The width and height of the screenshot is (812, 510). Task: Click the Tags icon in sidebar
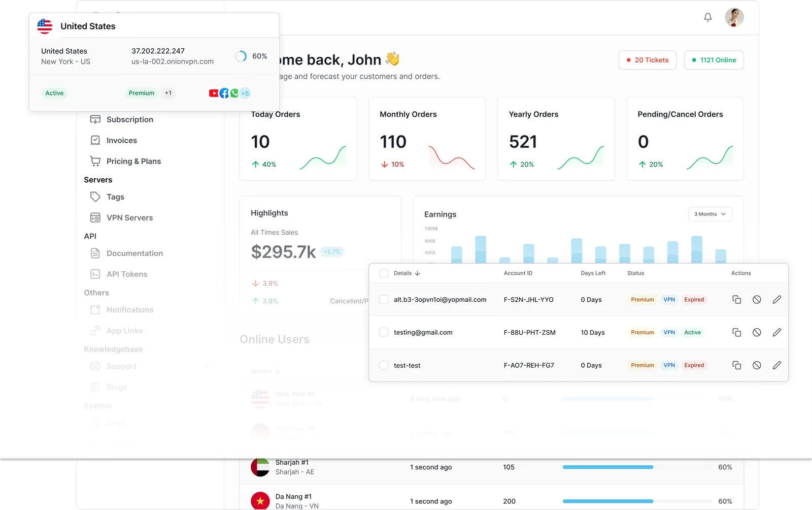[x=95, y=197]
